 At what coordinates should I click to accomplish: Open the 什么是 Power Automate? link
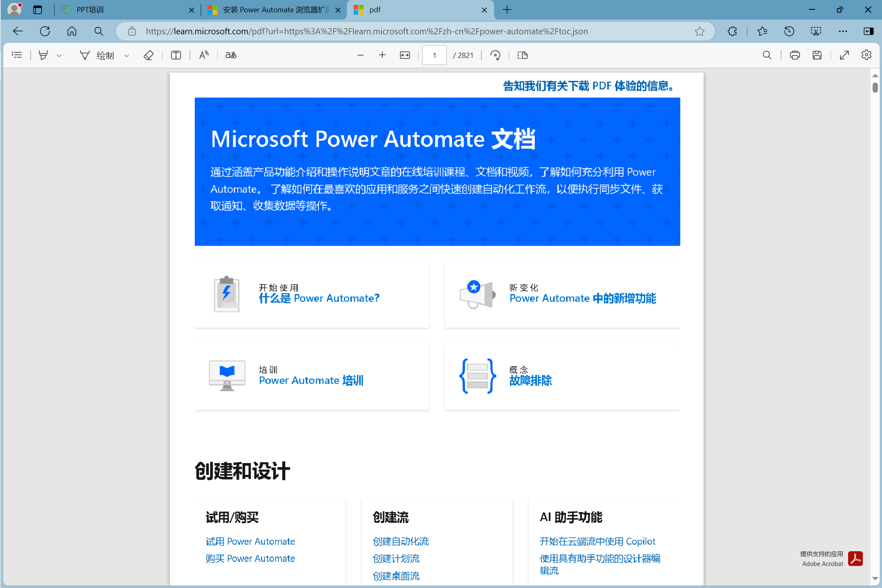[319, 298]
